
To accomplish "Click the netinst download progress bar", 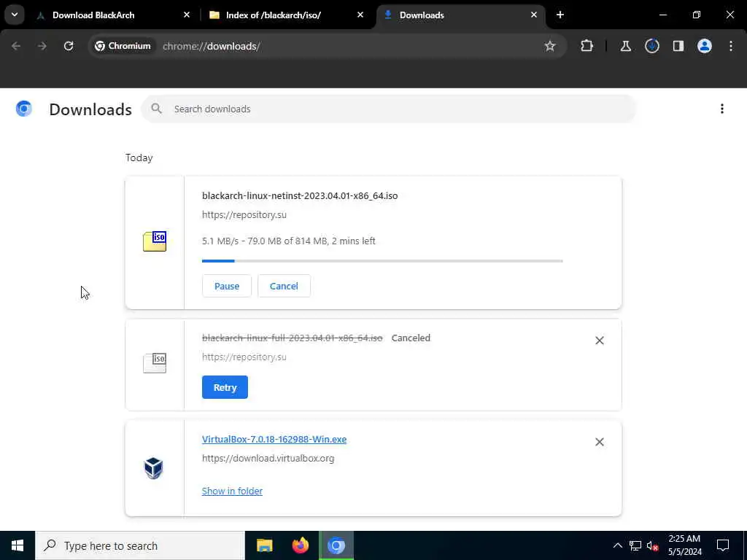I will pos(382,261).
